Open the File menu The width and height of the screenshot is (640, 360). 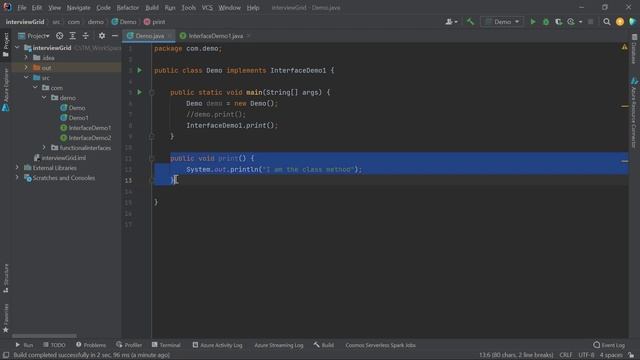coord(22,8)
